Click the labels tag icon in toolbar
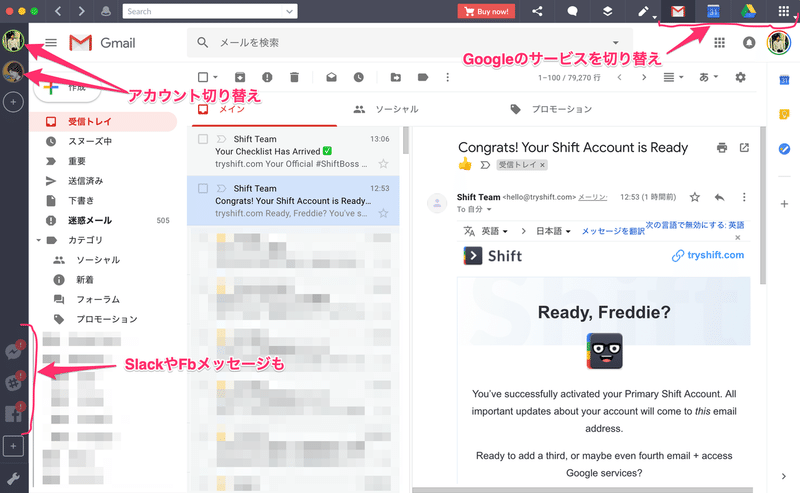Image resolution: width=800 pixels, height=493 pixels. click(x=423, y=77)
